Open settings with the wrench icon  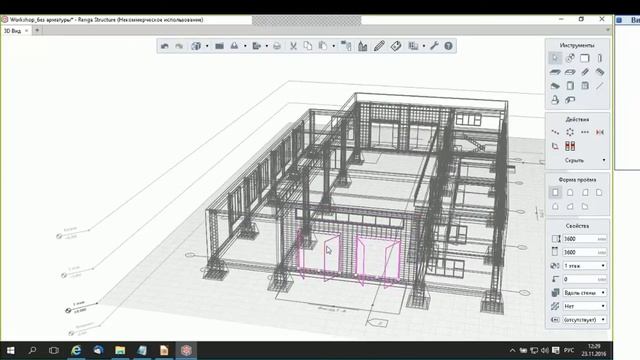coord(434,46)
